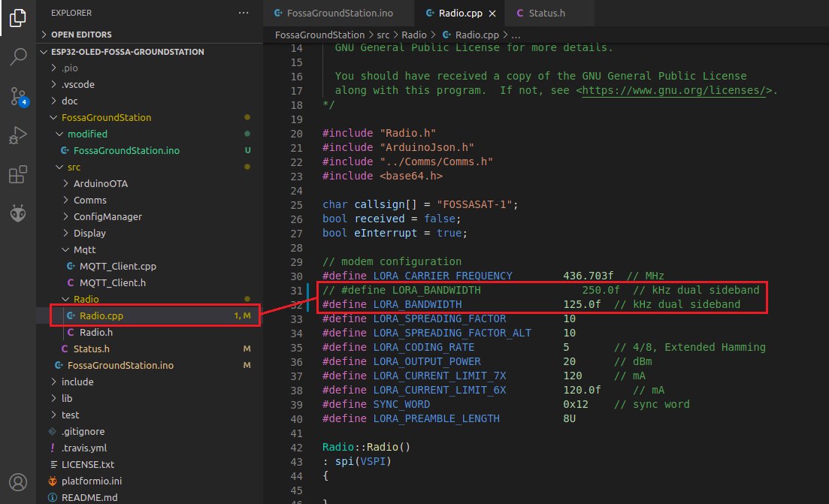This screenshot has height=504, width=829.
Task: Open the Search view icon
Action: 18,57
